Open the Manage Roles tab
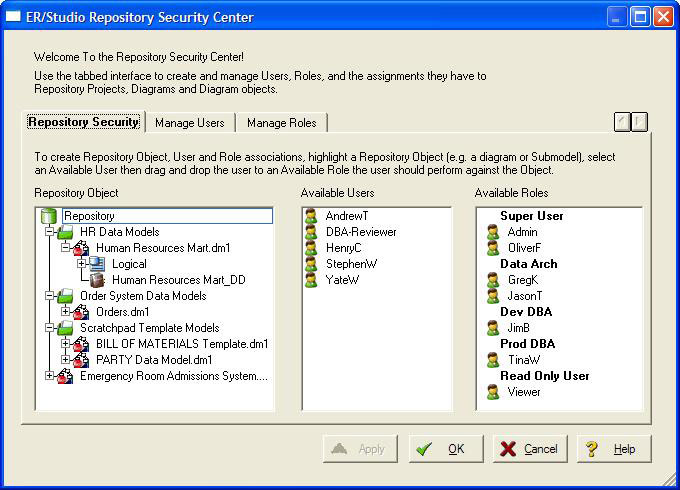Screen dimensions: 680x490 pyautogui.click(x=281, y=123)
